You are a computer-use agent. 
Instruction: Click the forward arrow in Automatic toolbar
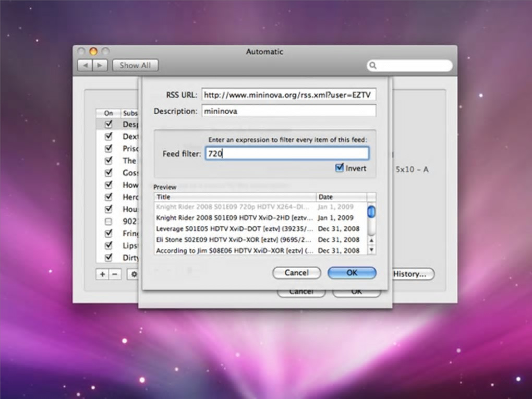pyautogui.click(x=100, y=65)
